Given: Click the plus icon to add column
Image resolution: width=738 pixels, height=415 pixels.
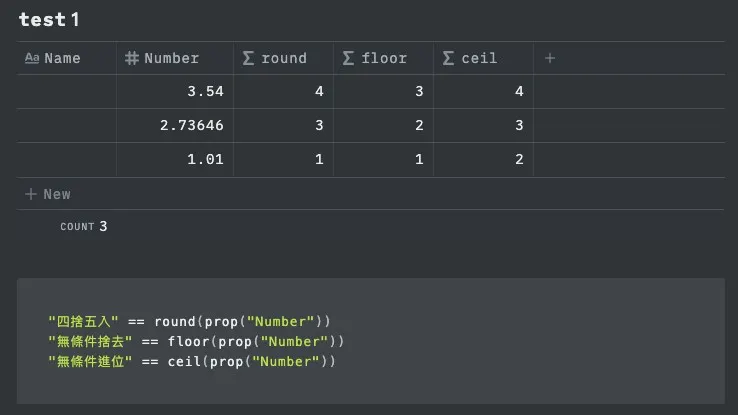Looking at the screenshot, I should (549, 58).
